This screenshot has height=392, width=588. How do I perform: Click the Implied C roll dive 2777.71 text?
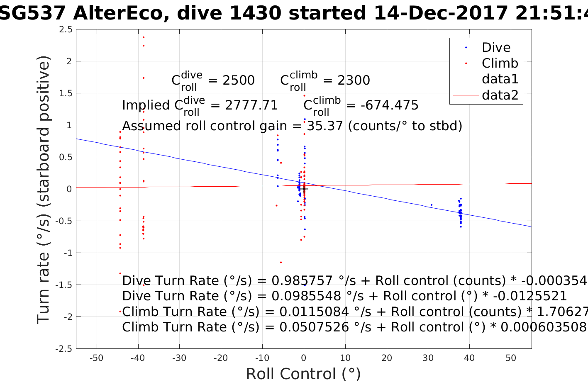click(x=200, y=106)
